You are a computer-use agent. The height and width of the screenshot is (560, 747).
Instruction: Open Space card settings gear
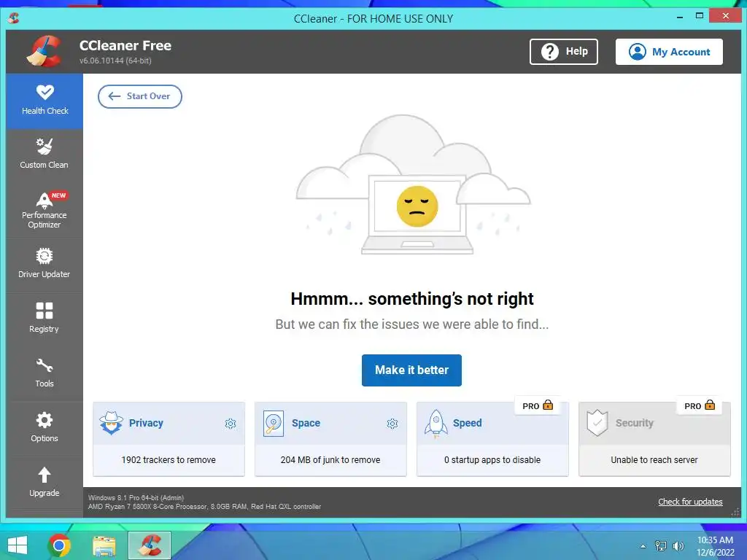tap(392, 424)
